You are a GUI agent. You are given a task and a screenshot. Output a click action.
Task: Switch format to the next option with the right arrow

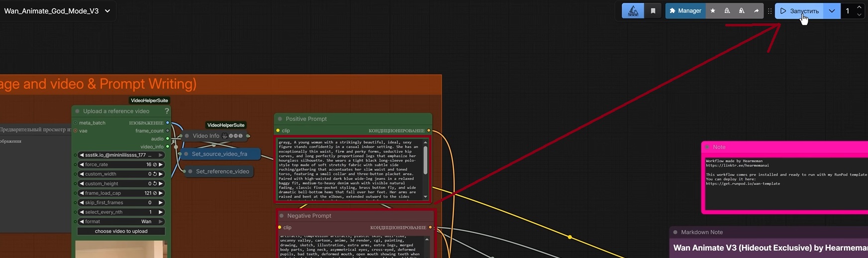point(160,222)
